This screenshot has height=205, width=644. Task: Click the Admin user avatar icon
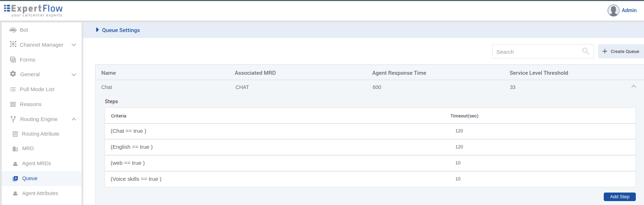613,10
